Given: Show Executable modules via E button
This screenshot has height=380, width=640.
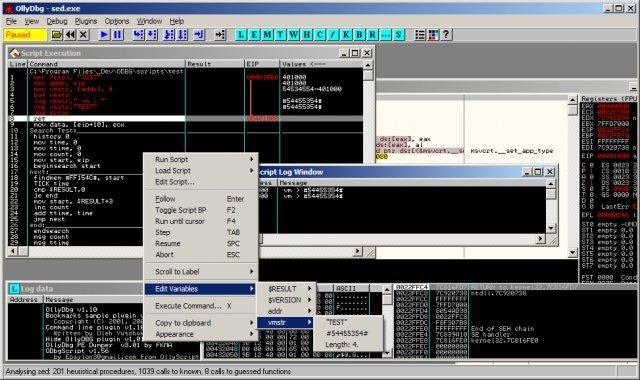Looking at the screenshot, I should point(254,35).
